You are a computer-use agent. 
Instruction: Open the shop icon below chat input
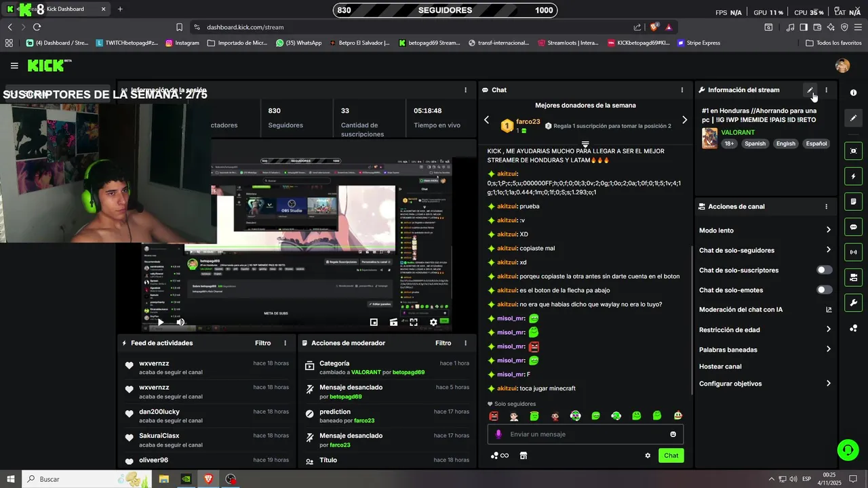(x=524, y=455)
